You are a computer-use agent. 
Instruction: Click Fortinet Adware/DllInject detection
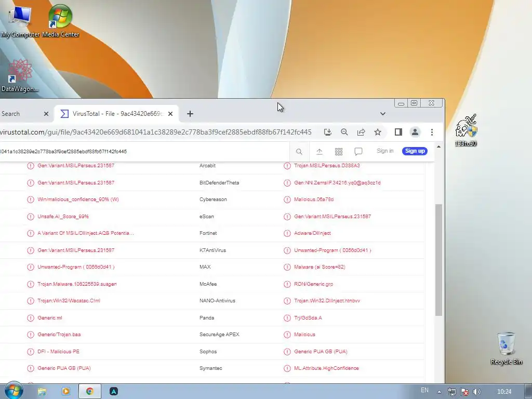pos(312,233)
